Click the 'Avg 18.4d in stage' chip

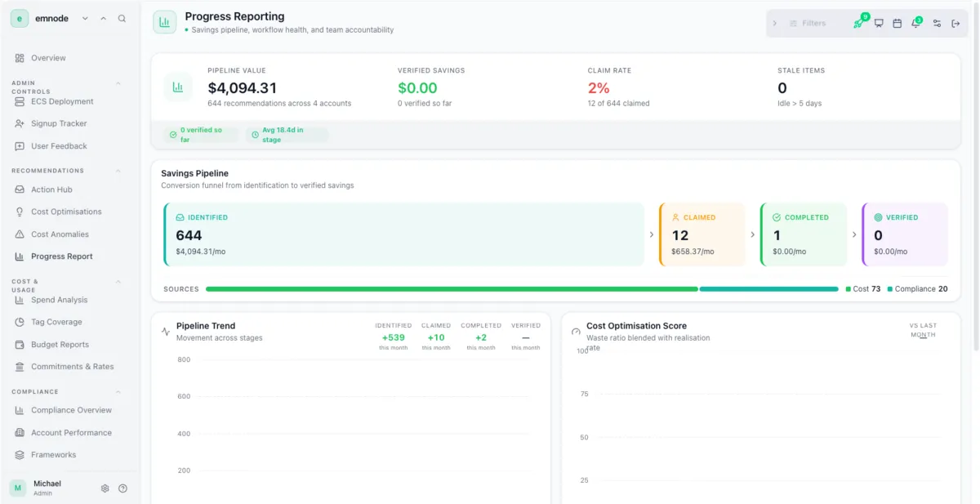coord(287,135)
